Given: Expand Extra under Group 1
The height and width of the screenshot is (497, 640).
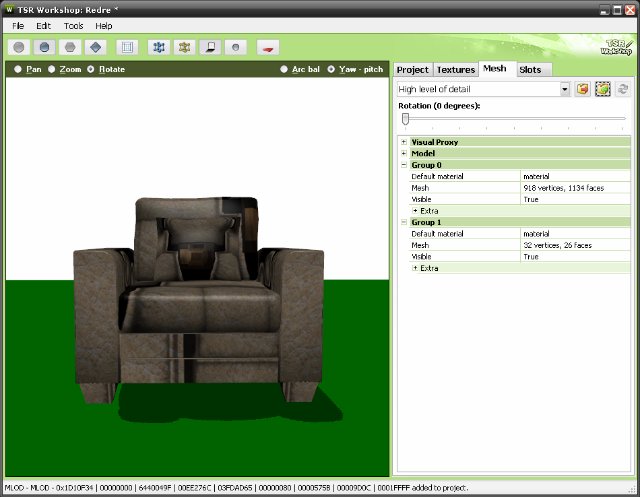Looking at the screenshot, I should click(x=415, y=268).
